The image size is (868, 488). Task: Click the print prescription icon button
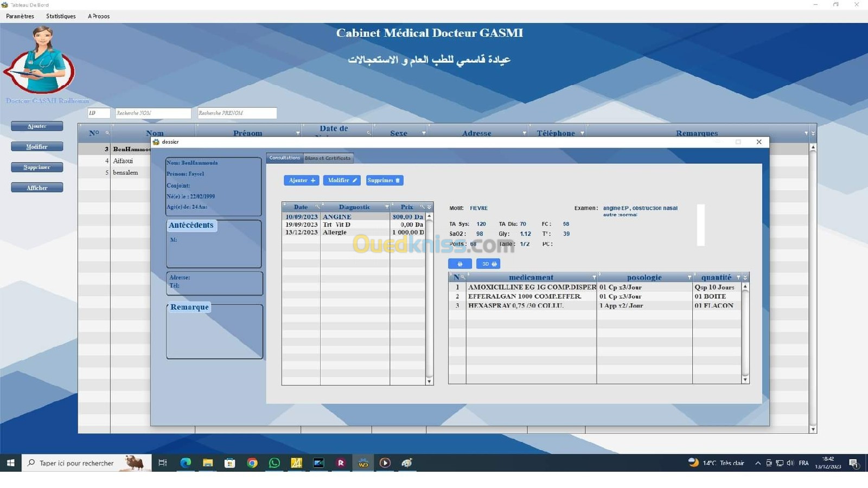pyautogui.click(x=460, y=264)
